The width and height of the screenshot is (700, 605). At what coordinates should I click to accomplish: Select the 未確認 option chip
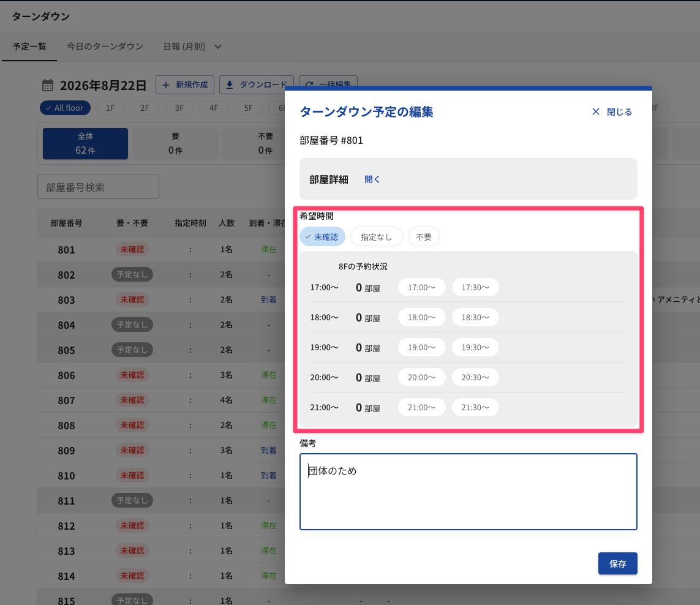(322, 236)
